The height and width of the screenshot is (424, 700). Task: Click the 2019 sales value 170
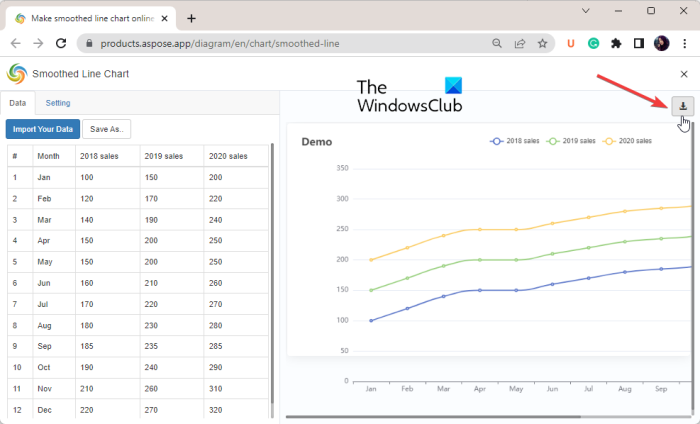tap(172, 199)
